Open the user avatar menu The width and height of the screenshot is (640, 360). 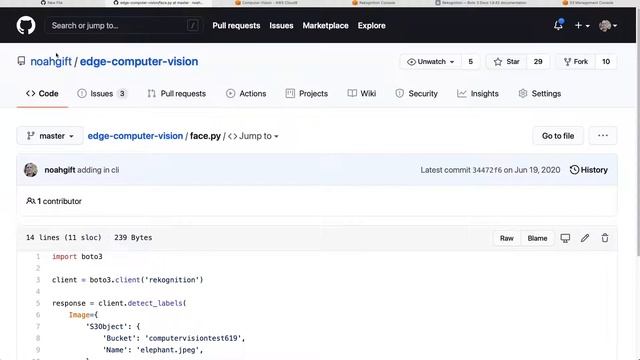pos(608,26)
